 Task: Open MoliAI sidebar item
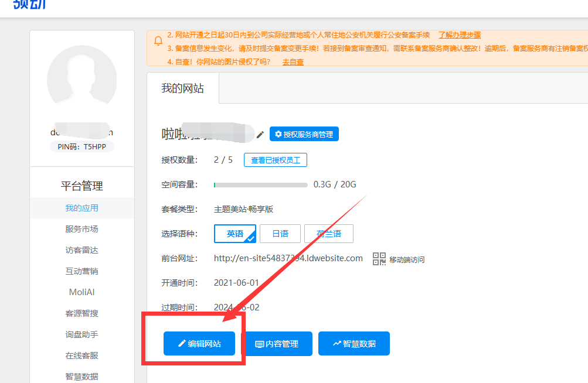(x=81, y=292)
